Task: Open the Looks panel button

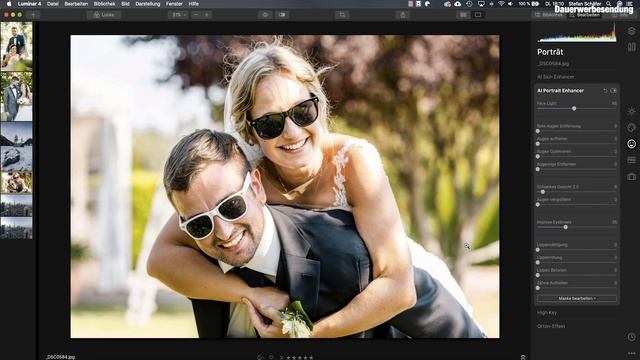Action: click(x=104, y=15)
